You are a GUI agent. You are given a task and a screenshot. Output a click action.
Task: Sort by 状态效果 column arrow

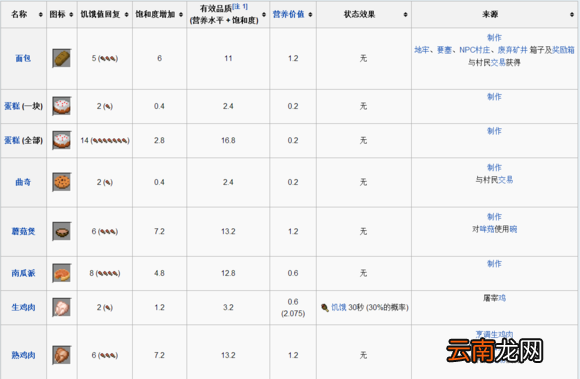tap(405, 14)
